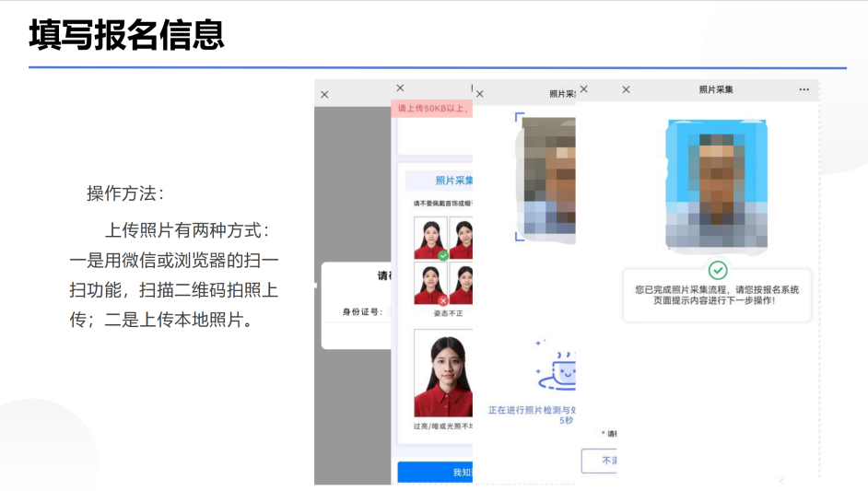The image size is (868, 491).
Task: Close the photo detection panel with 5秒 countdown
Action: (480, 94)
